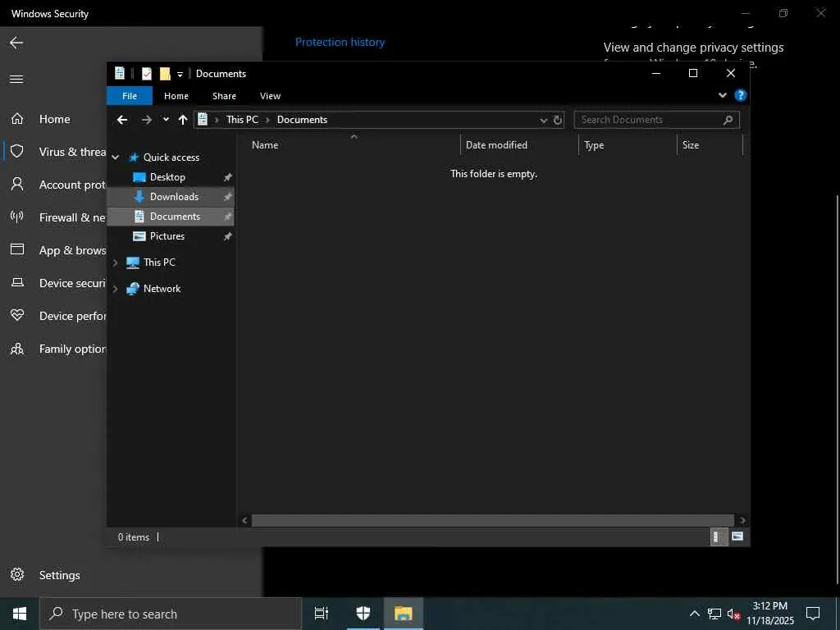Select Quick access in navigation pane
This screenshot has height=630, width=840.
tap(171, 157)
